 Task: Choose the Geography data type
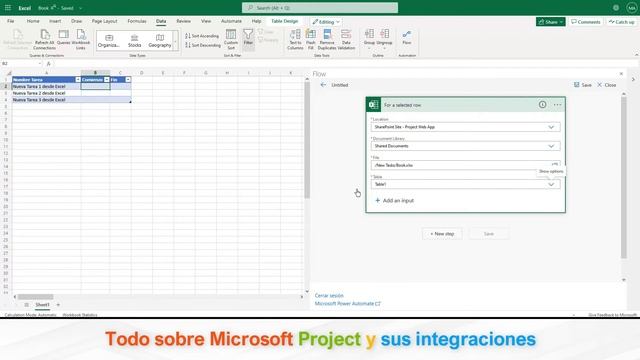coord(160,41)
